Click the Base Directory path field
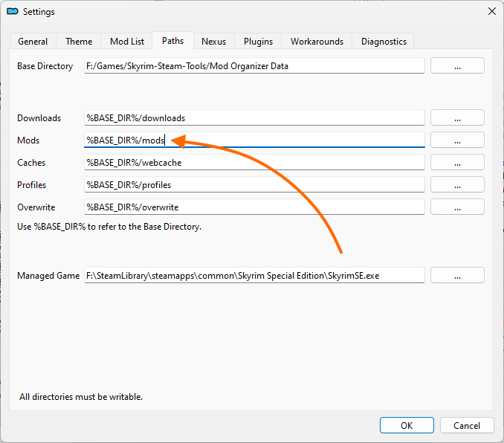Screen dimensions: 504x443 coord(253,65)
